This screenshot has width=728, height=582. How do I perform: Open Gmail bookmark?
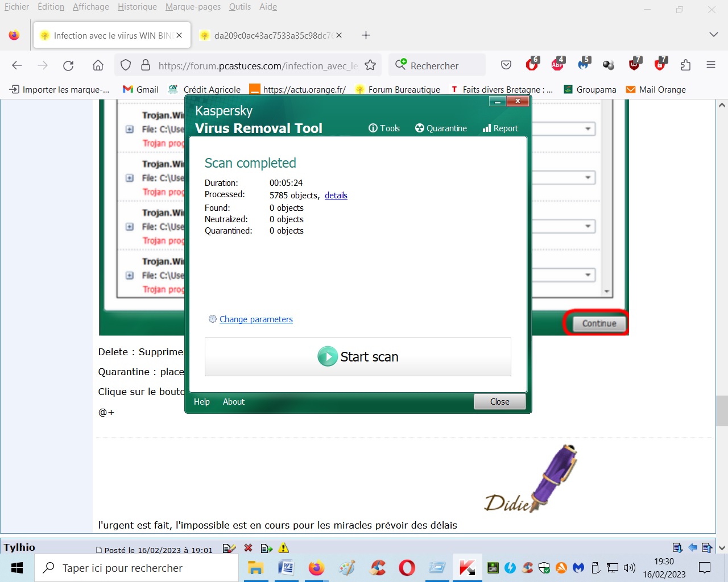[140, 89]
